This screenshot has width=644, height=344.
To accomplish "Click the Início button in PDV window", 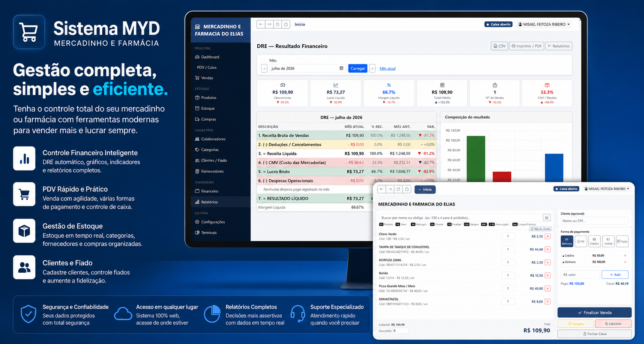I will 425,189.
